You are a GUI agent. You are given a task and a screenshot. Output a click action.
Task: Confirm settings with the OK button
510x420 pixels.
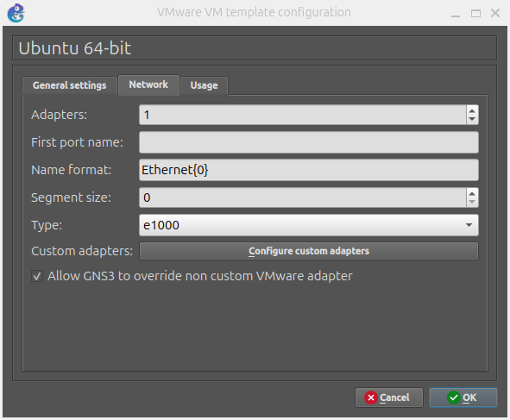coord(463,398)
